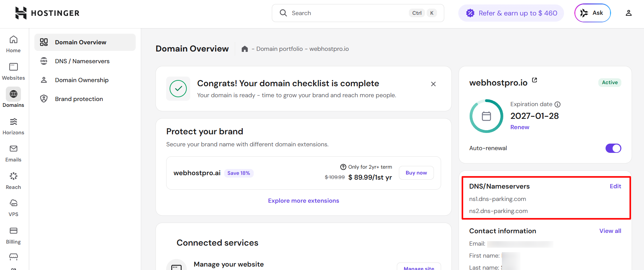Screen dimensions: 644x270
Task: Click the Save 18% badge
Action: (239, 173)
